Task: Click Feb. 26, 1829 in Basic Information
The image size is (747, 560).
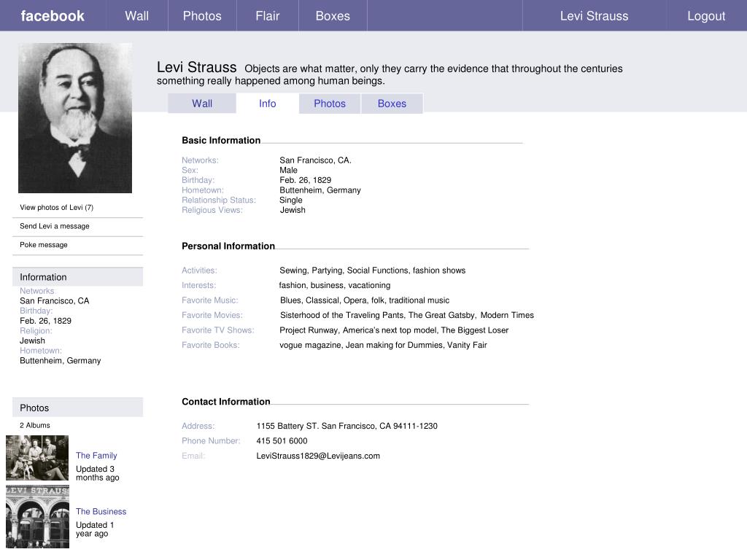Action: (x=306, y=180)
